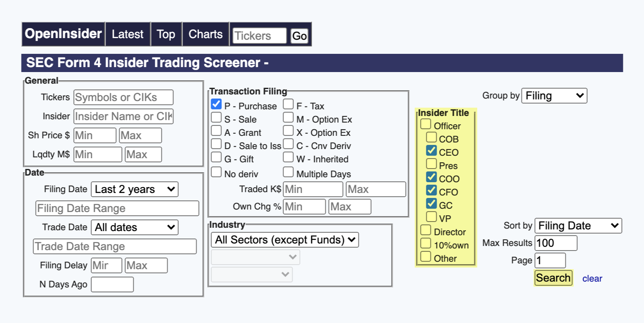Open the All Sectors industry dropdown
644x323 pixels.
(285, 240)
